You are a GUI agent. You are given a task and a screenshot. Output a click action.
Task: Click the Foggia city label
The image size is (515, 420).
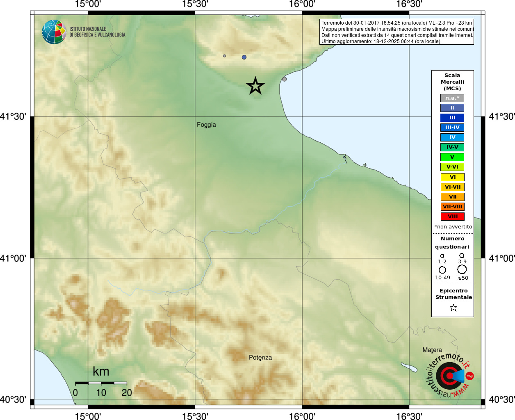206,125
